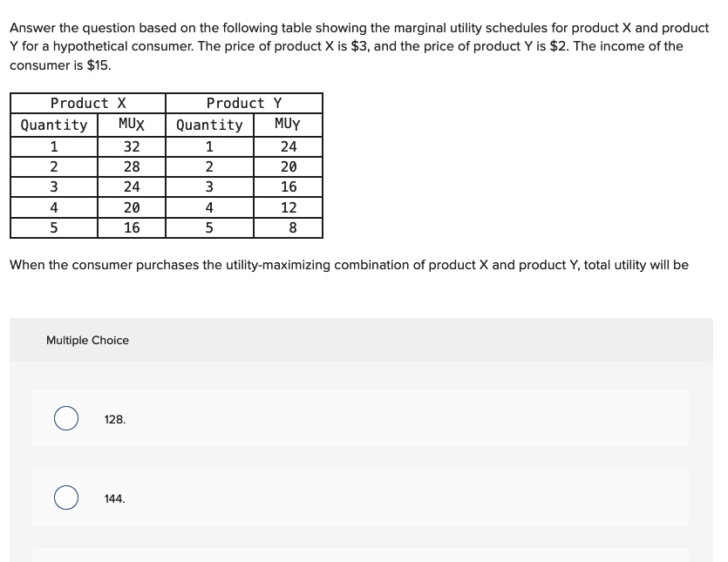Click the Quantity header under Product Y
Screen dimensions: 728x562
[209, 125]
